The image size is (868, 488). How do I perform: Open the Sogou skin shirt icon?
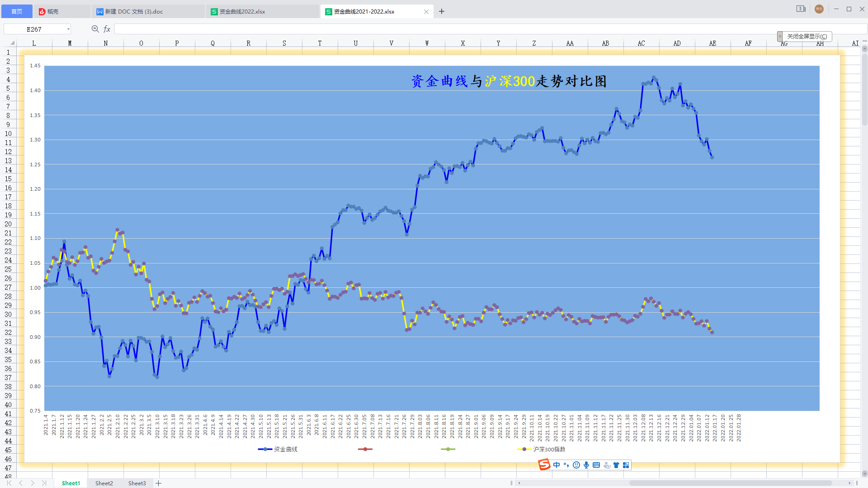616,465
